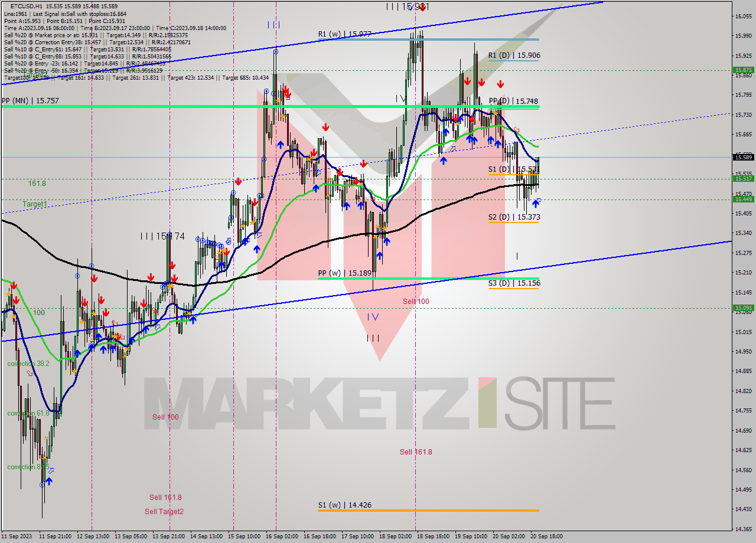Image resolution: width=756 pixels, height=543 pixels.
Task: Click the 14.820 price axis value
Action: 743,391
